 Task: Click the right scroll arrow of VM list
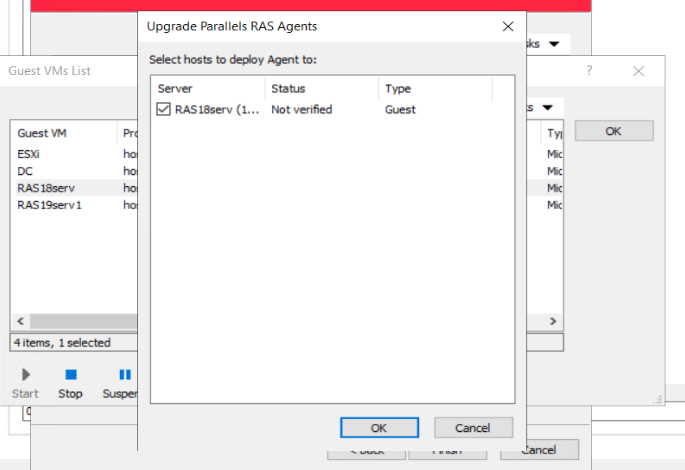point(555,322)
